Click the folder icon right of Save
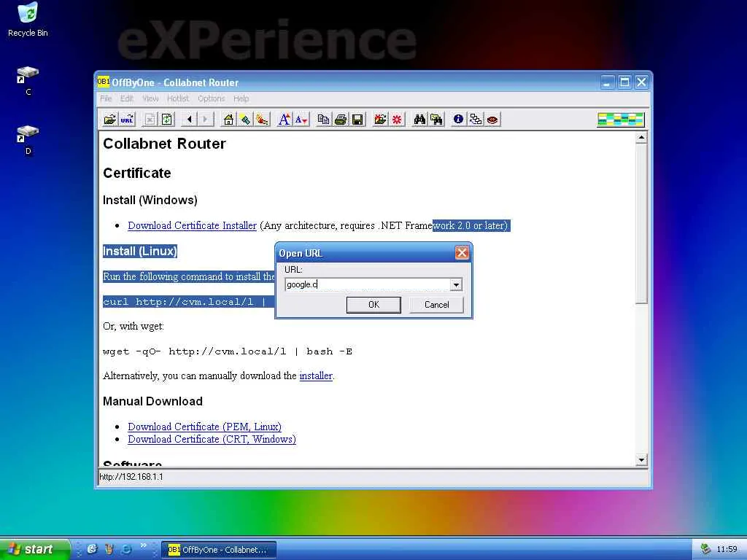Viewport: 747px width, 560px height. tap(380, 119)
